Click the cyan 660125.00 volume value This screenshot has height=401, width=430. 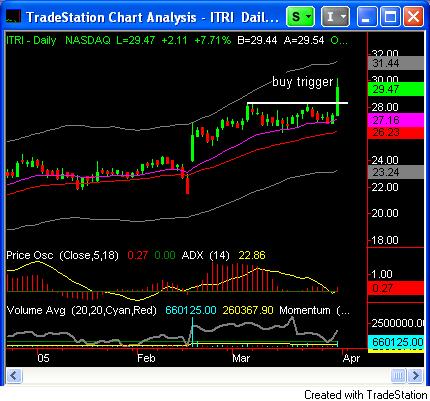(191, 310)
